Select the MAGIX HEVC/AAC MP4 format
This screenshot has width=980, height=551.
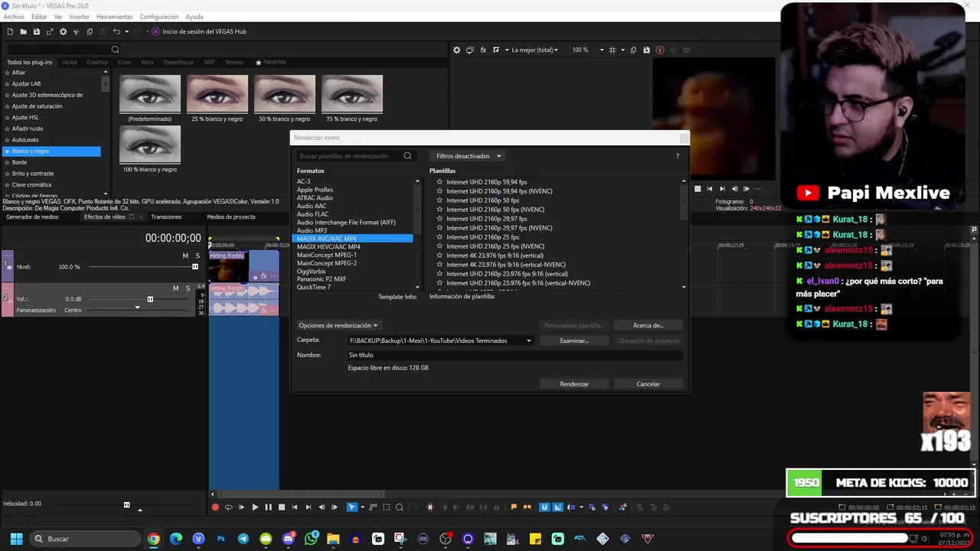tap(328, 246)
